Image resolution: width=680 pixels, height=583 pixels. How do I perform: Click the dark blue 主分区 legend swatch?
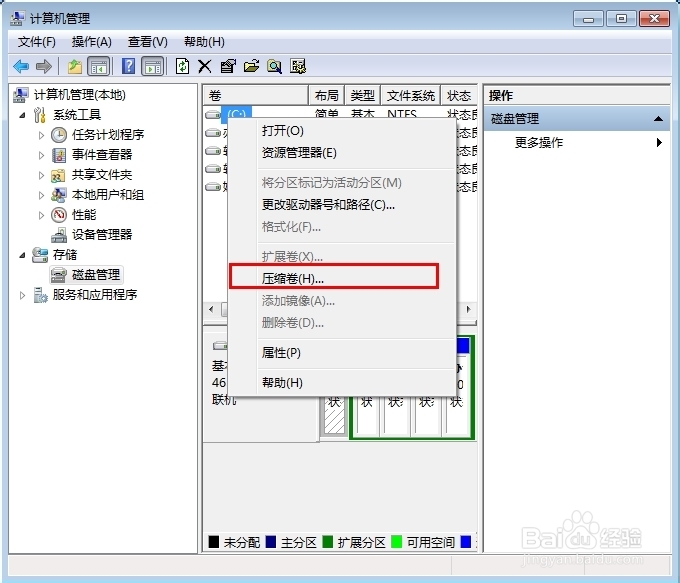(x=271, y=542)
